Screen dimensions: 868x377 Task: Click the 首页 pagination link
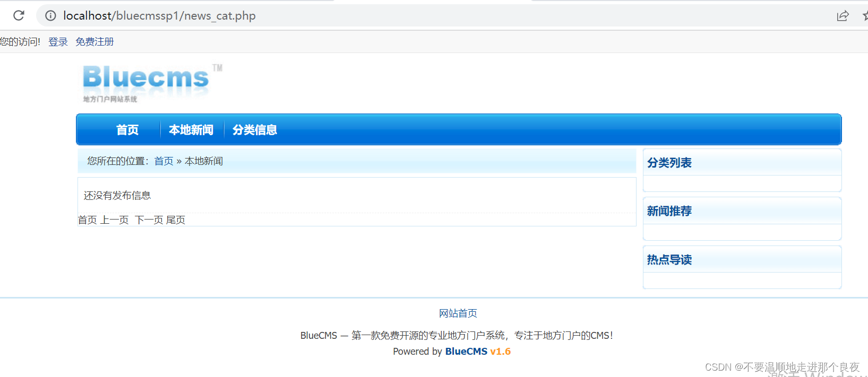click(88, 220)
